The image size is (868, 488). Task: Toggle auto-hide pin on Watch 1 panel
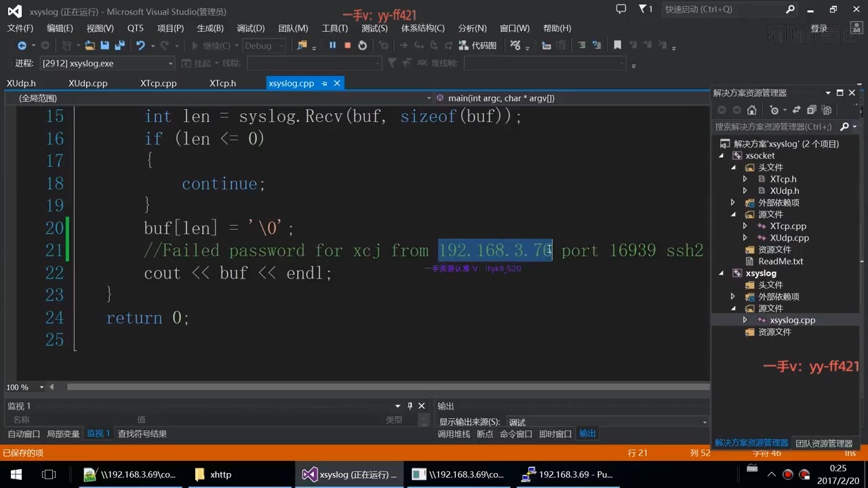(x=410, y=406)
